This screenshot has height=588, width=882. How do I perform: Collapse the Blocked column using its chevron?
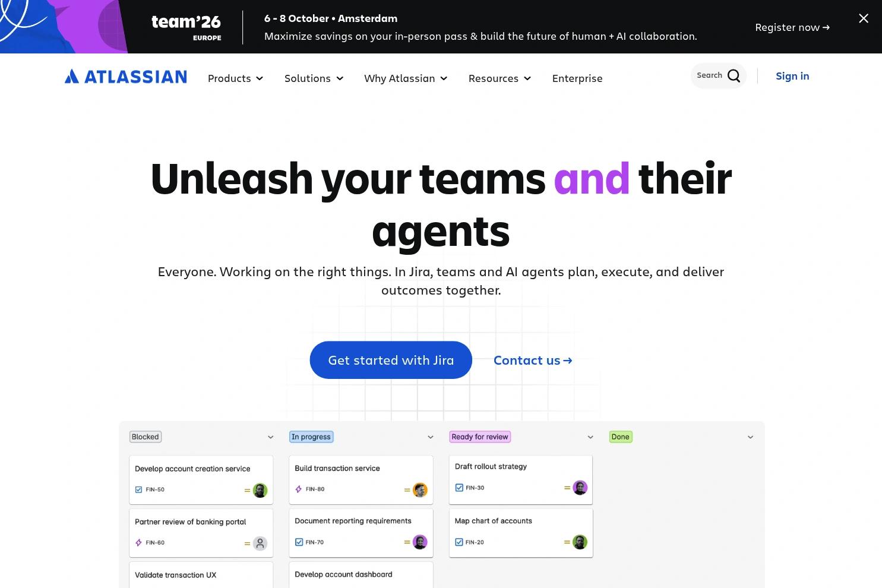click(271, 437)
